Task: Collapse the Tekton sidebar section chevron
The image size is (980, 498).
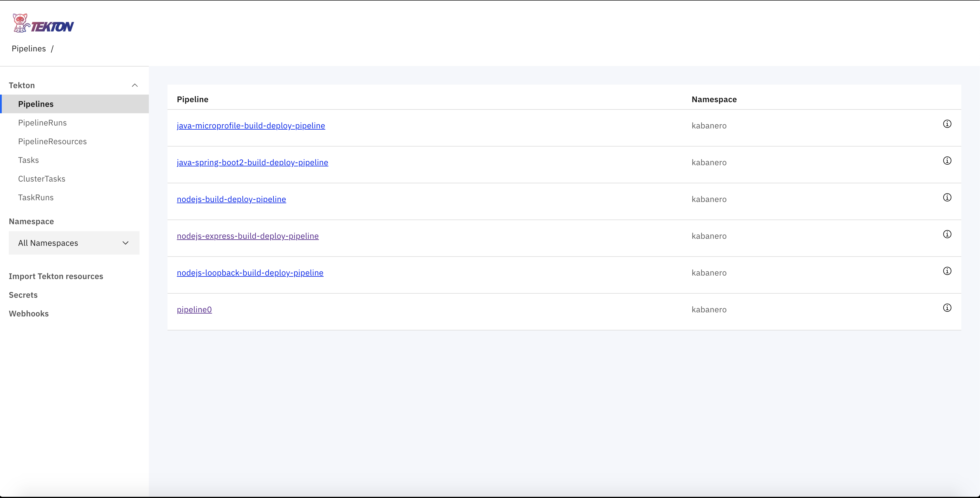Action: (x=135, y=85)
